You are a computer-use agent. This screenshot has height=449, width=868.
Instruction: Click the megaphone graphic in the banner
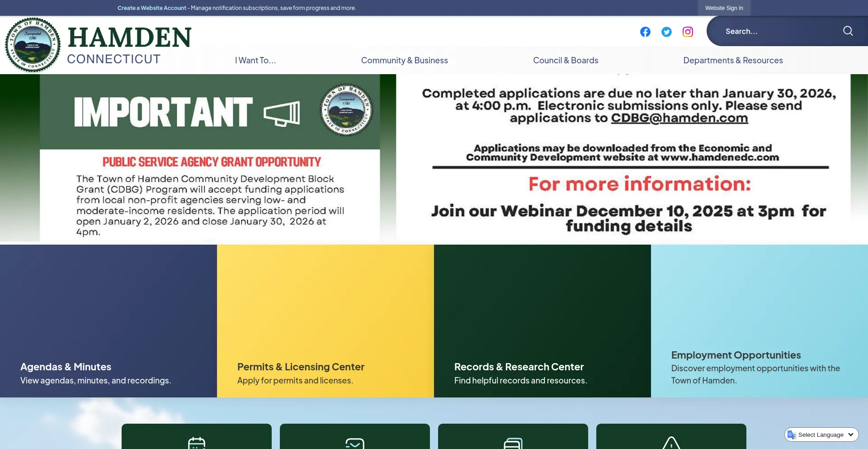(x=282, y=113)
